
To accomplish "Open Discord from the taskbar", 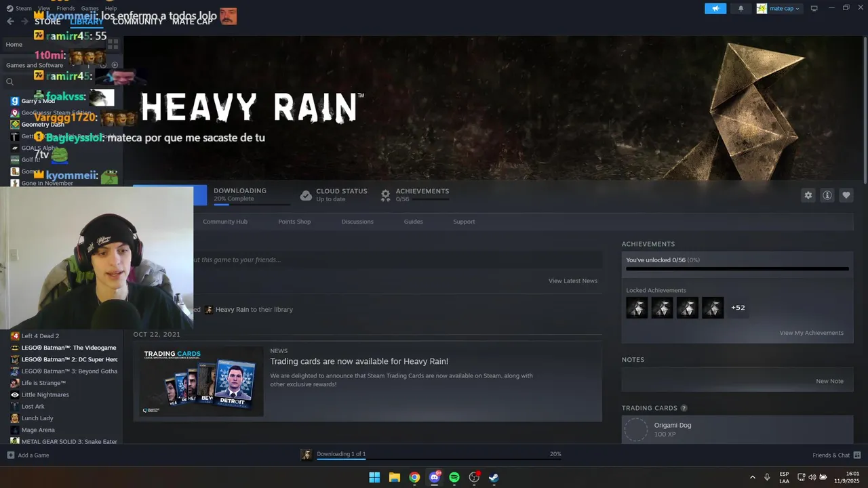I will (x=435, y=477).
